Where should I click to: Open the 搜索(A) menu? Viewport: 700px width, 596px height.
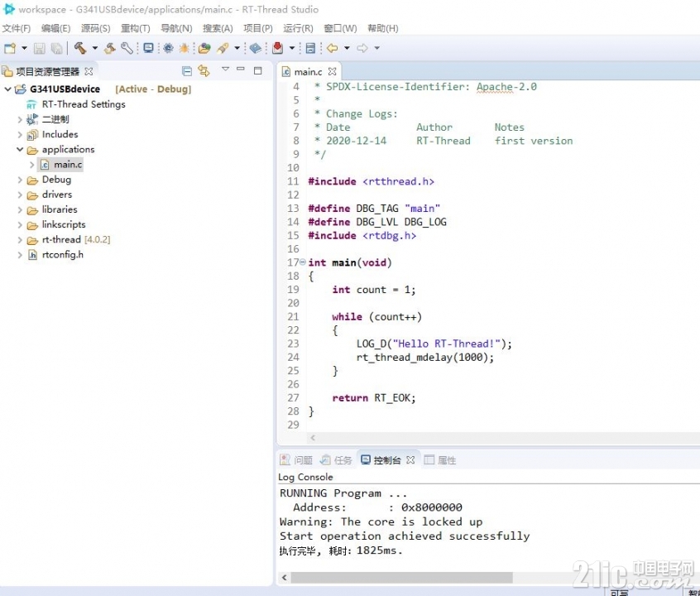tap(218, 28)
